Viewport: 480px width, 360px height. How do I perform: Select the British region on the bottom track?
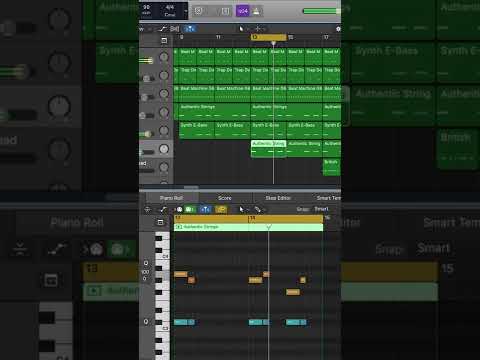tap(332, 167)
